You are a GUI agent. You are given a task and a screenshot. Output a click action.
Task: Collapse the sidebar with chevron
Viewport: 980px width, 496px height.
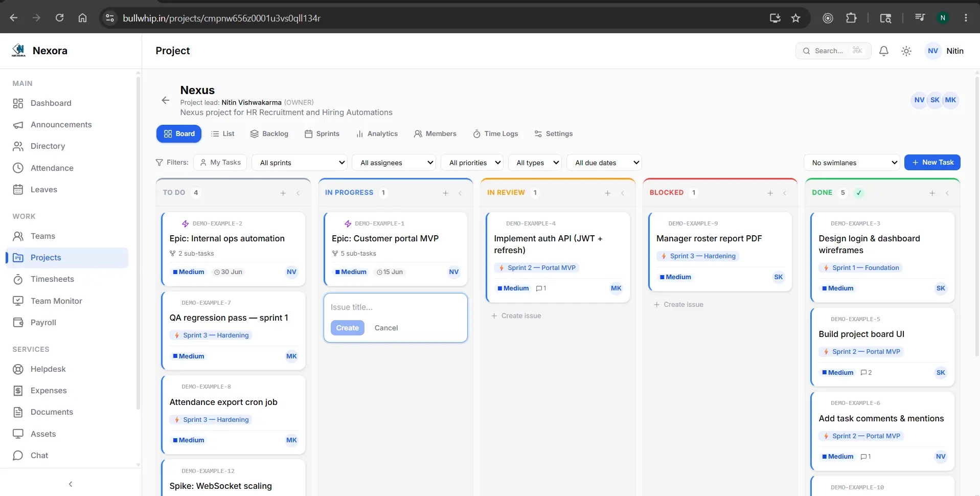[71, 484]
